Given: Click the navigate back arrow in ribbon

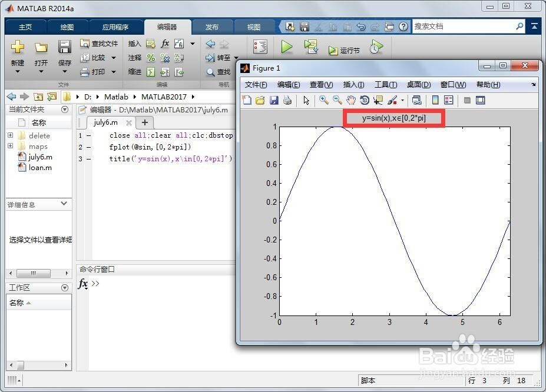Looking at the screenshot, I should click(210, 44).
